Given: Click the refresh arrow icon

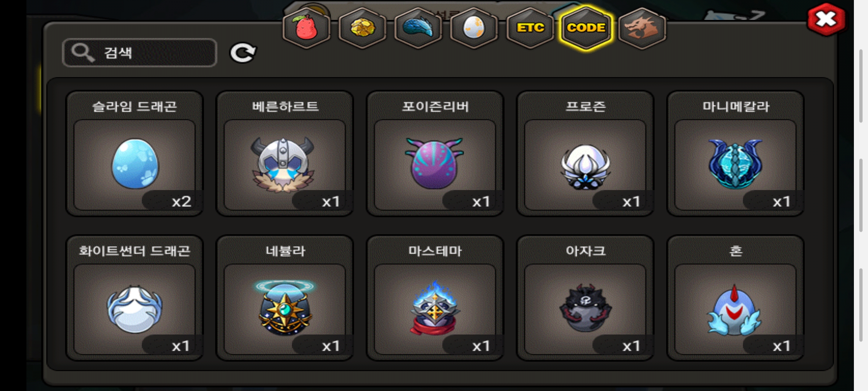Looking at the screenshot, I should 243,53.
